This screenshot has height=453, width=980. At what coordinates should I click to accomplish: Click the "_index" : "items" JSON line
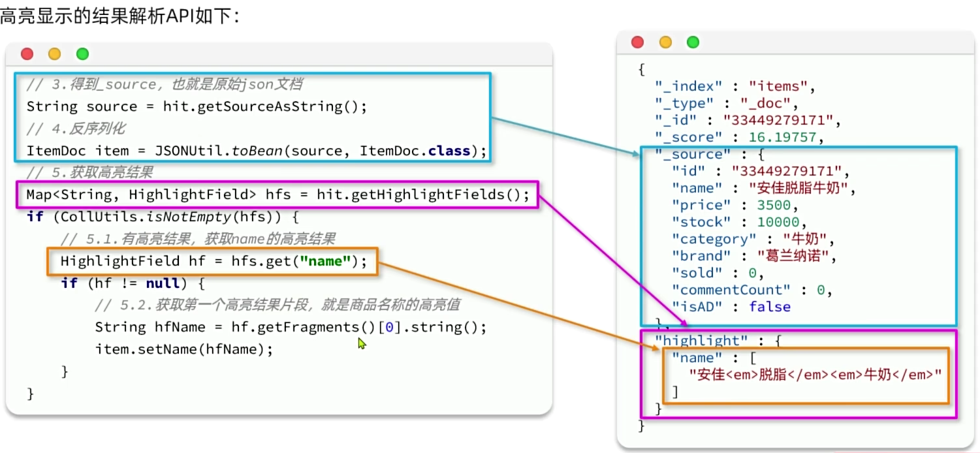click(735, 86)
